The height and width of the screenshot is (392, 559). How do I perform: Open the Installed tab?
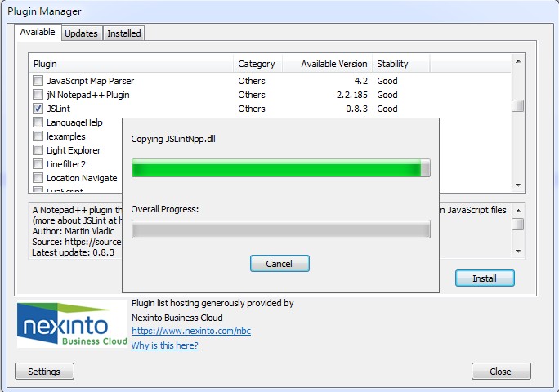click(x=124, y=33)
